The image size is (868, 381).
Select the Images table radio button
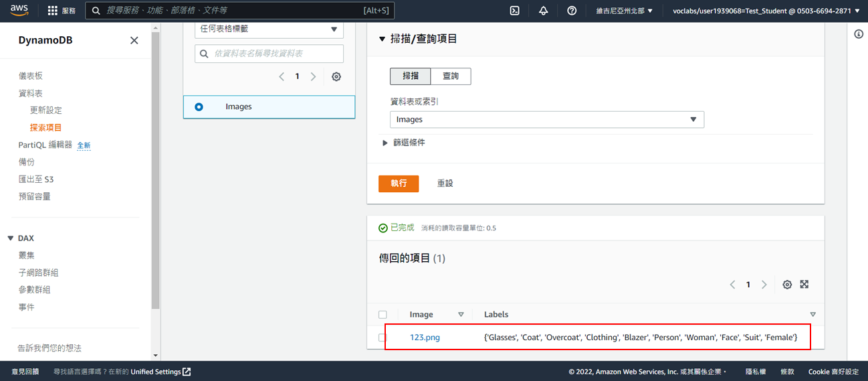point(199,106)
